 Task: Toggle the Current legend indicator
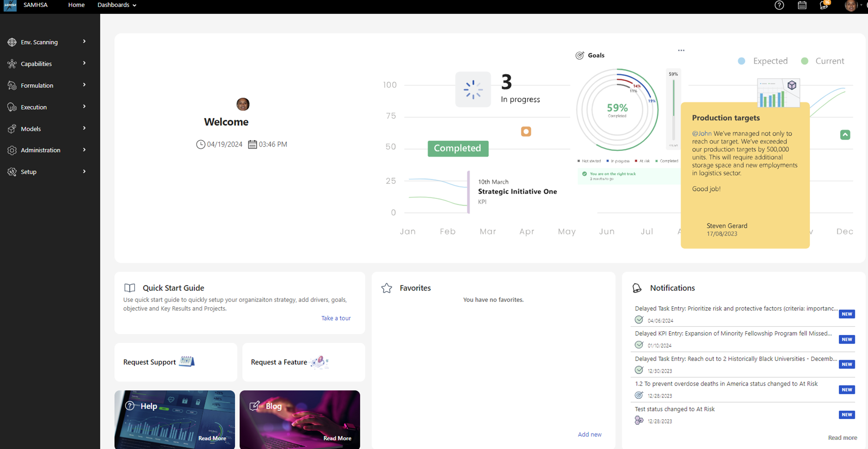[805, 61]
